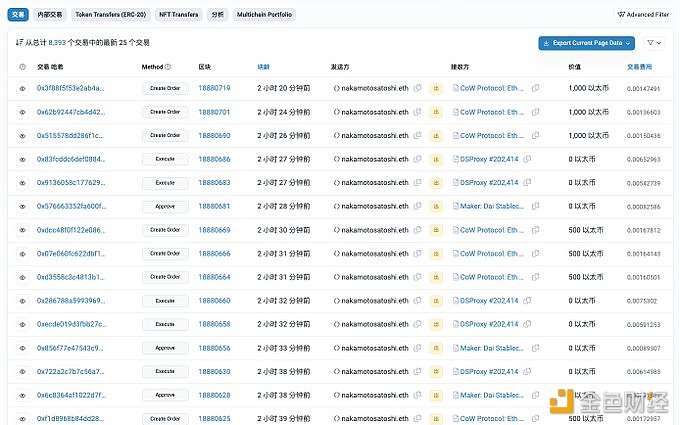680x425 pixels.
Task: Open nakamotosatoshi.eth sender in block 18880690 row
Action: click(x=375, y=135)
